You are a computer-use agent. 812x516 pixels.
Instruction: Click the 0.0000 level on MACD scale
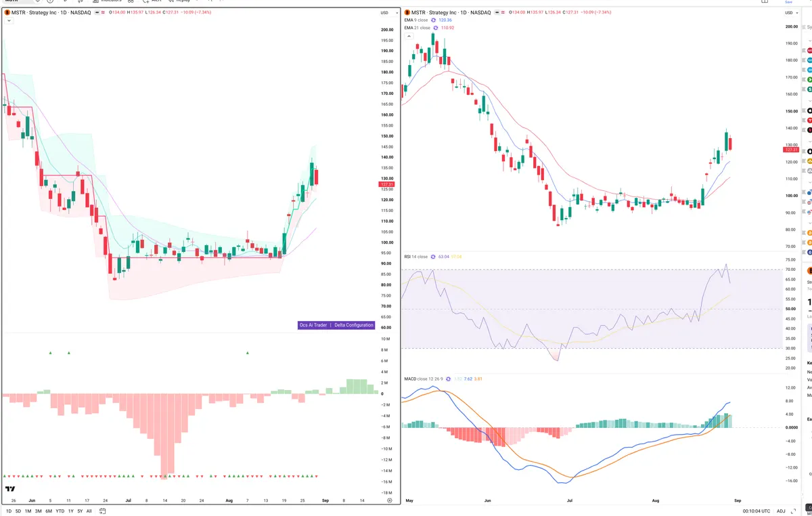(x=790, y=427)
